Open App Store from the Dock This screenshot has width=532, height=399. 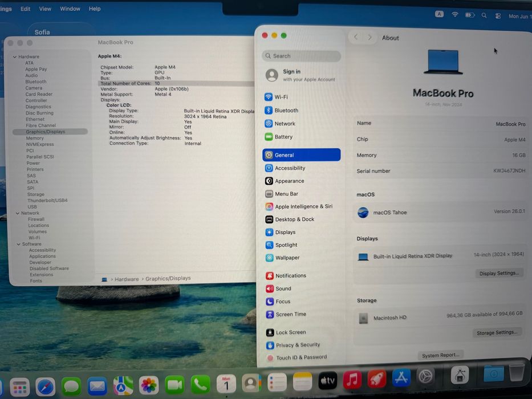point(401,377)
